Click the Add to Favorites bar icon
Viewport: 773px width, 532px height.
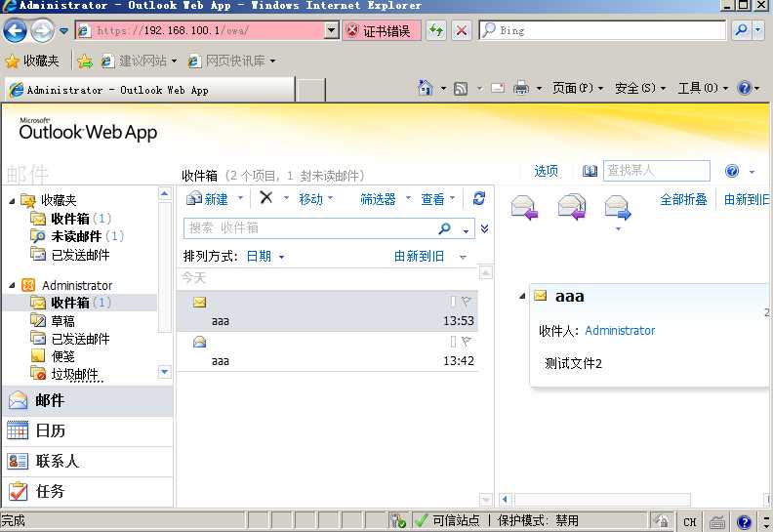85,61
